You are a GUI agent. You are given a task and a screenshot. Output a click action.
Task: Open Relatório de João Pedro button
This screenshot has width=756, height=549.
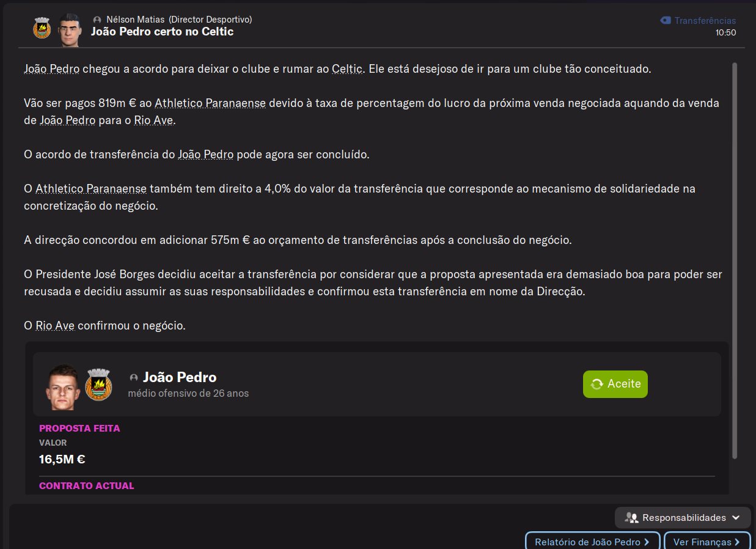pyautogui.click(x=592, y=542)
